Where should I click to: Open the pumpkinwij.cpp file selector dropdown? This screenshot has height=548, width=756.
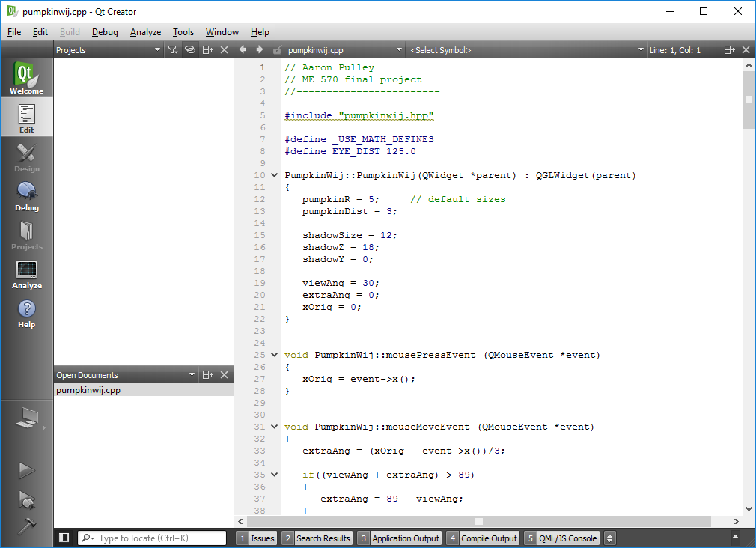[x=345, y=49]
